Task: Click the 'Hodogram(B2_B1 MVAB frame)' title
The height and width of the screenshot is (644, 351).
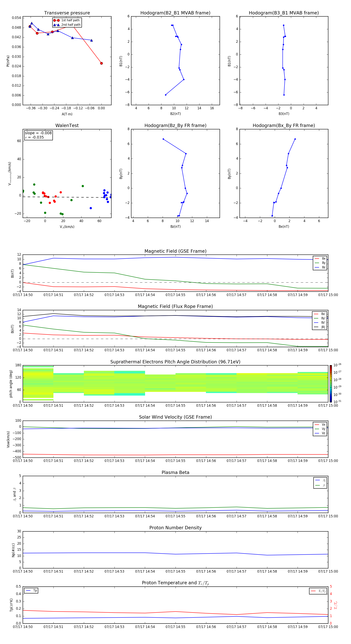Action: click(175, 13)
